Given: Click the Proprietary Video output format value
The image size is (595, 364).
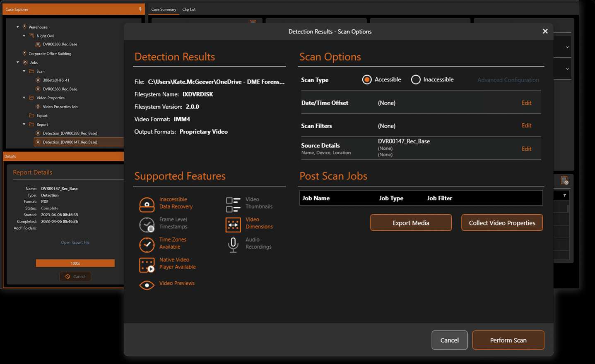Looking at the screenshot, I should click(204, 132).
